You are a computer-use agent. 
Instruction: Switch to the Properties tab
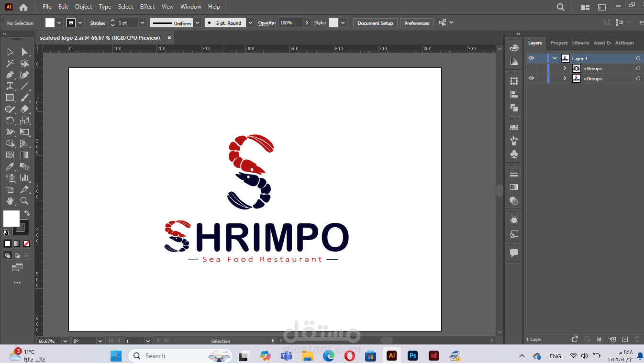(x=559, y=43)
